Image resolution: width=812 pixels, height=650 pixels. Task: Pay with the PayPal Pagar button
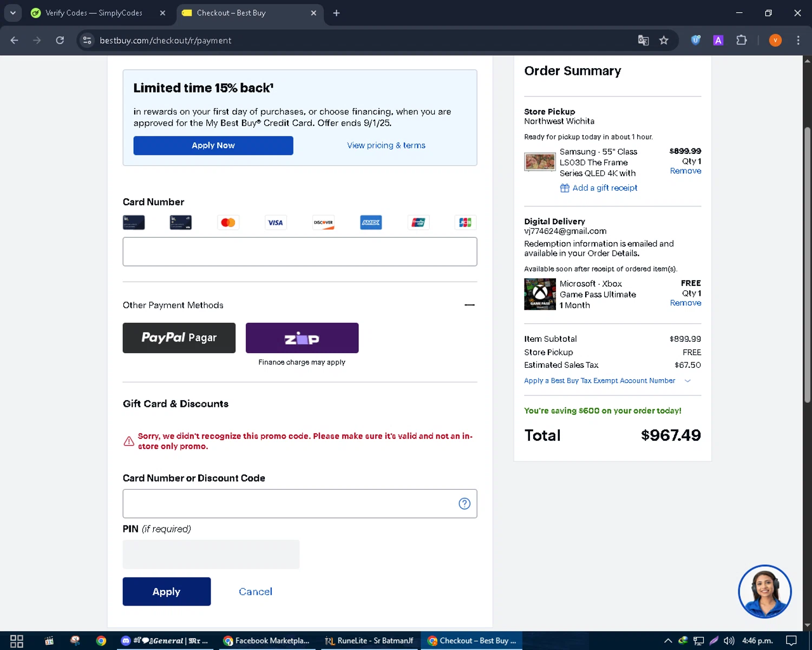[179, 338]
